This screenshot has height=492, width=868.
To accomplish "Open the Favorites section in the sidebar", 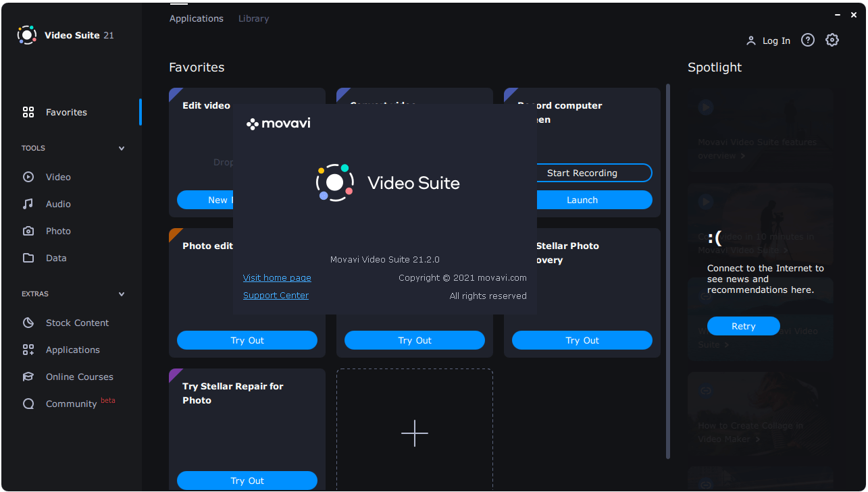I will point(71,112).
